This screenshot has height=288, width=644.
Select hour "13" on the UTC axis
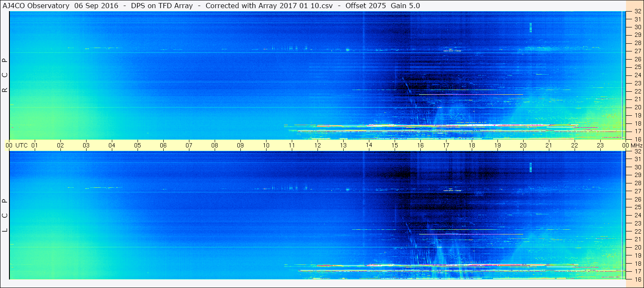coord(343,145)
